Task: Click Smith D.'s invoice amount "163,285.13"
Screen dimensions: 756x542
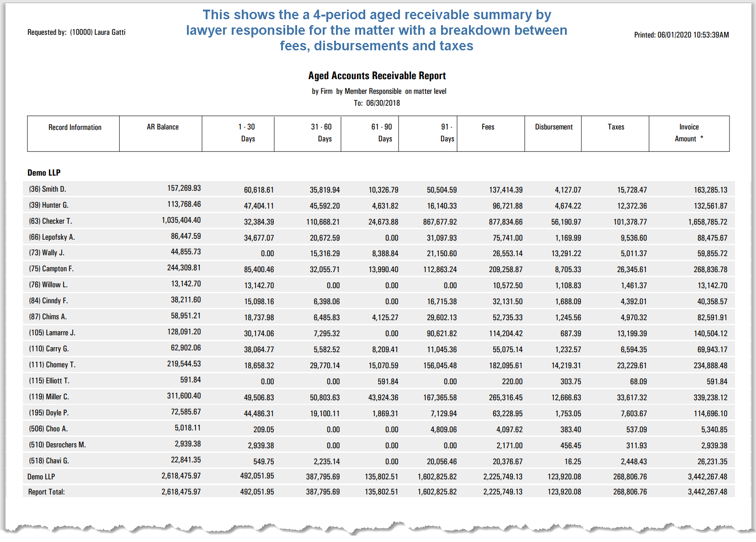Action: tap(710, 190)
